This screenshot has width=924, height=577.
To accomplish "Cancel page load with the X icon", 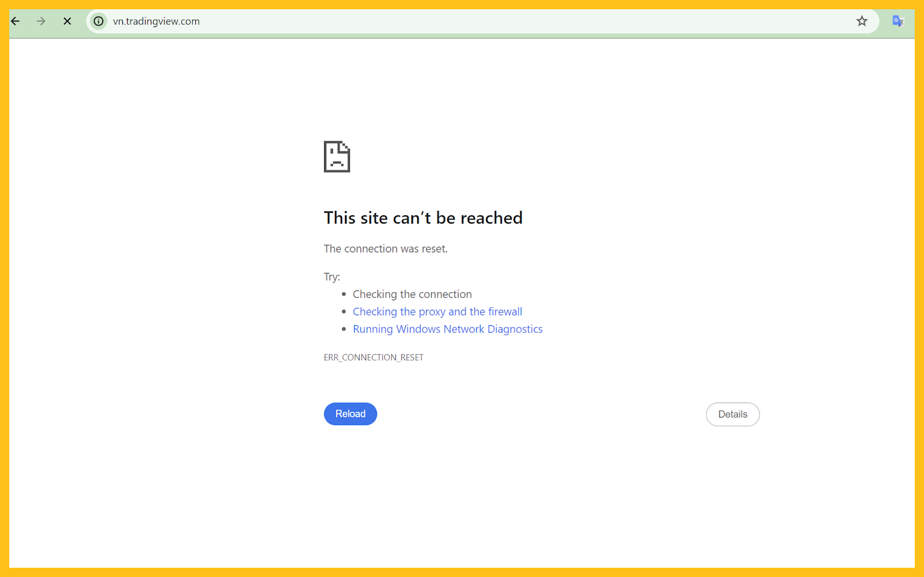I will tap(67, 21).
